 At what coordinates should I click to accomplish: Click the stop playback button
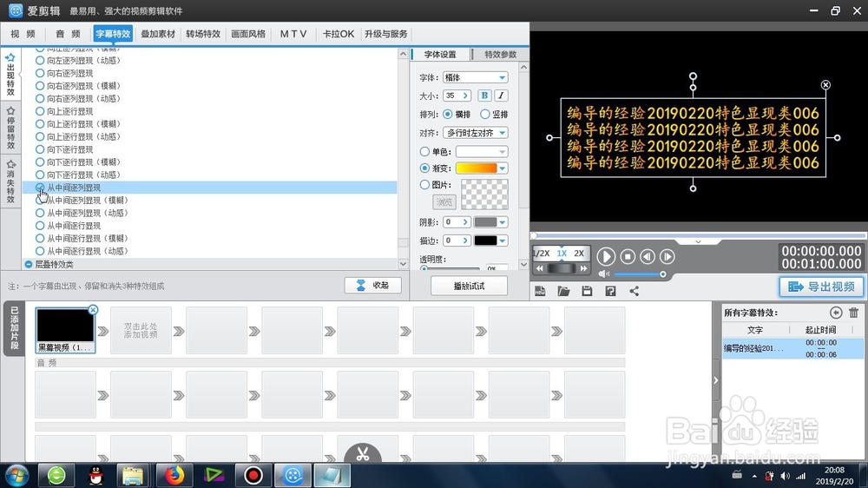628,256
